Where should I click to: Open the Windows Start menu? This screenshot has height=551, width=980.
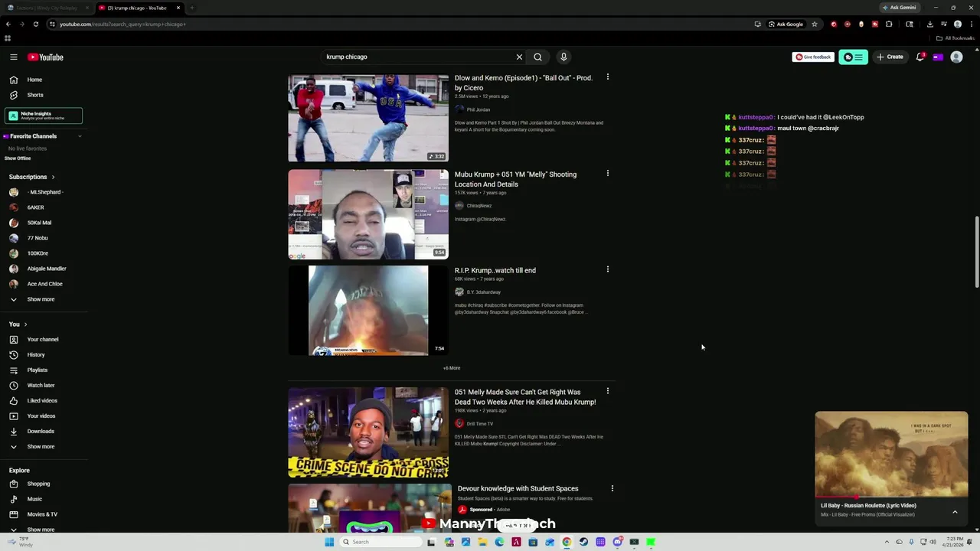tap(329, 542)
